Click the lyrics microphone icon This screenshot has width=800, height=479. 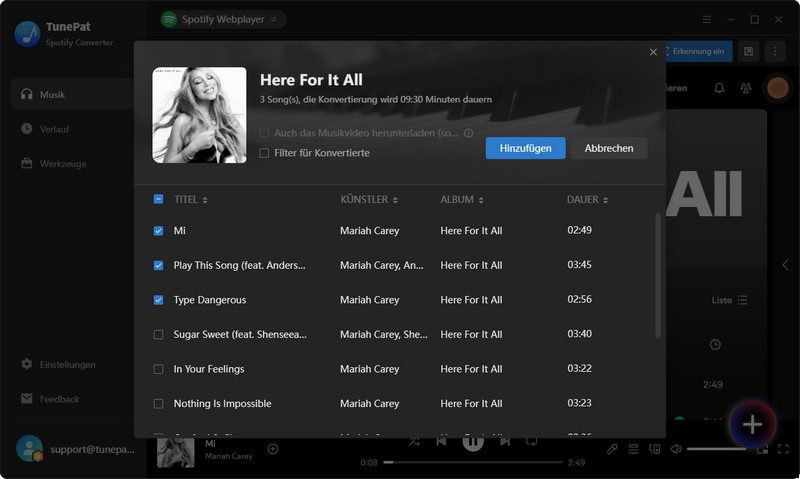click(x=612, y=449)
